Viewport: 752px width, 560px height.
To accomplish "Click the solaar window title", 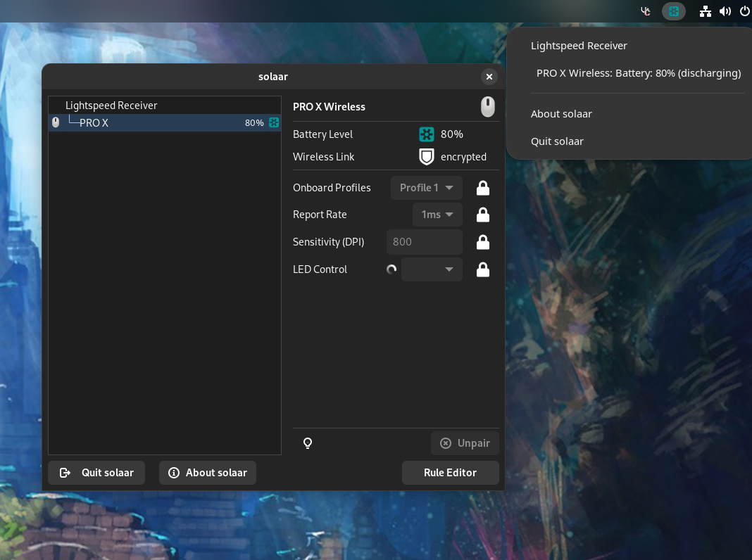I will [273, 77].
